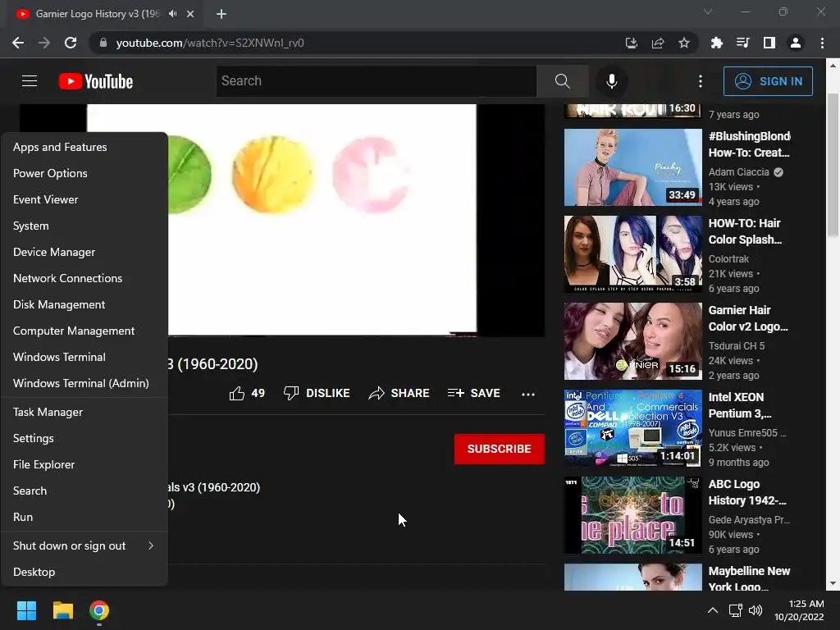Click the search magnifier button

pyautogui.click(x=562, y=81)
